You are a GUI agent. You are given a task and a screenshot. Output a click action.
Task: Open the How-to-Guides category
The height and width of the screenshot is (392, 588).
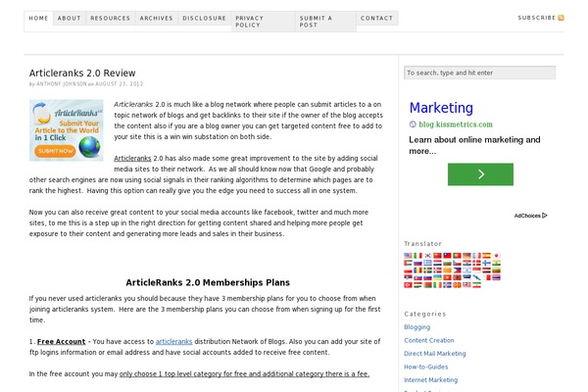[426, 367]
